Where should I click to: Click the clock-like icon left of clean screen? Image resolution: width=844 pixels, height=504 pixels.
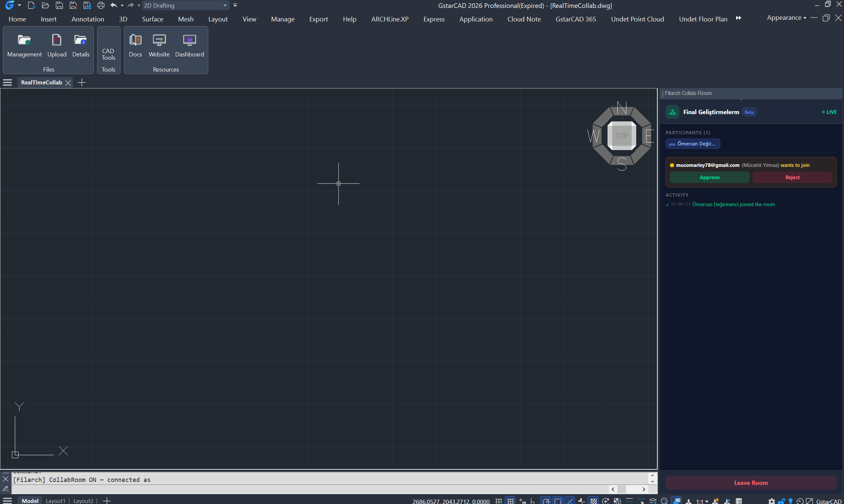click(x=800, y=501)
